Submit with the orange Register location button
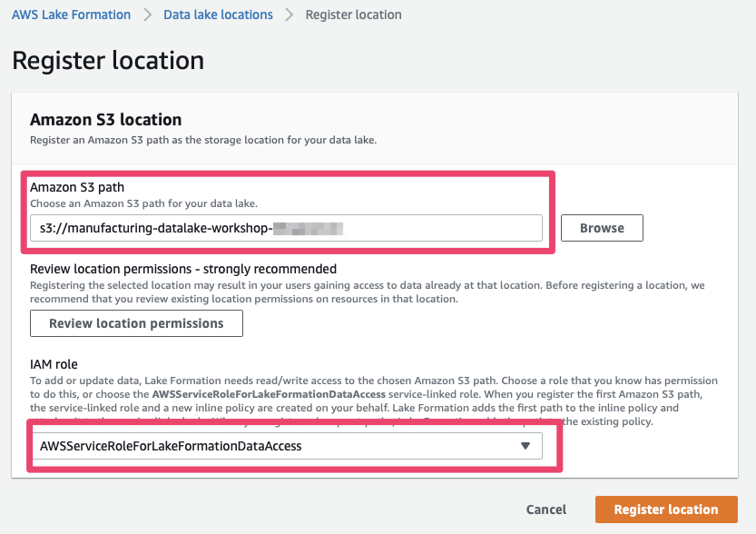The height and width of the screenshot is (534, 756). tap(666, 509)
